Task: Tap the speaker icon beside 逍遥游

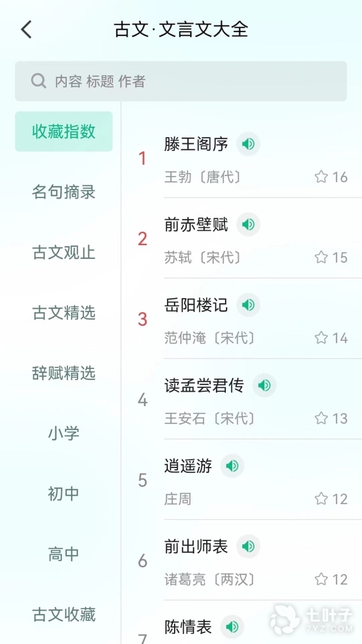Action: pyautogui.click(x=232, y=466)
